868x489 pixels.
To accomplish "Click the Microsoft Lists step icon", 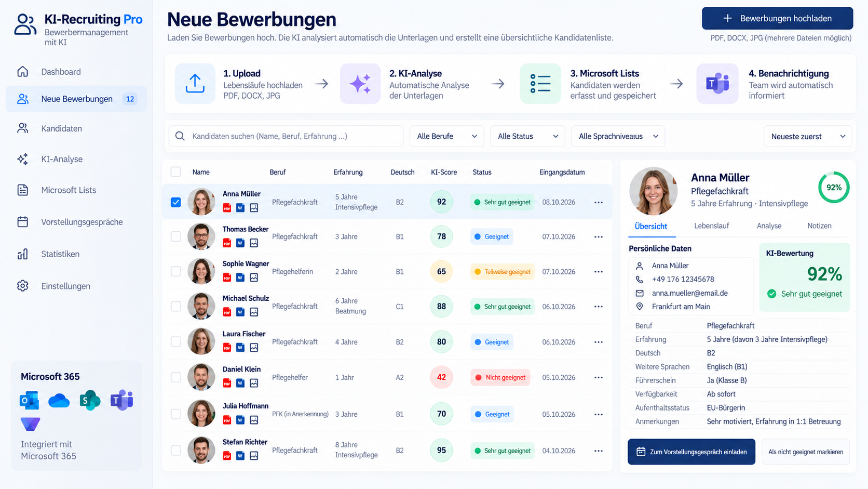I will [540, 84].
